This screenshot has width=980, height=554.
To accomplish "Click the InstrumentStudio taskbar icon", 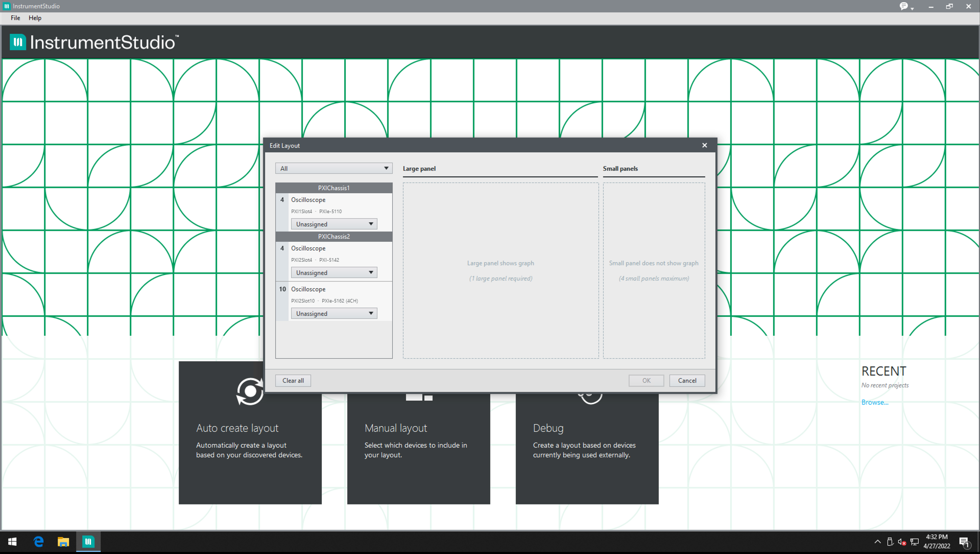I will [x=88, y=542].
